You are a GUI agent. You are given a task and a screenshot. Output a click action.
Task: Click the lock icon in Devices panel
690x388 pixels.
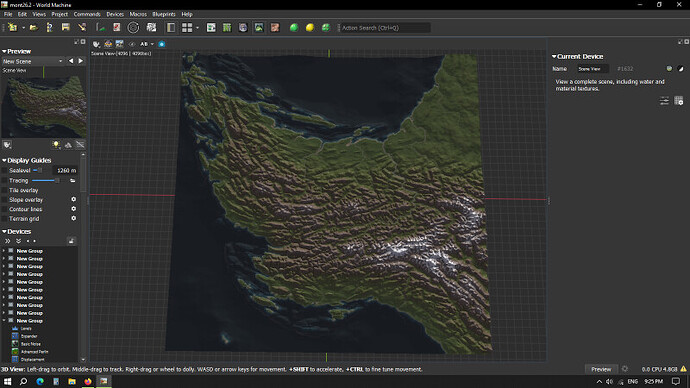71,241
